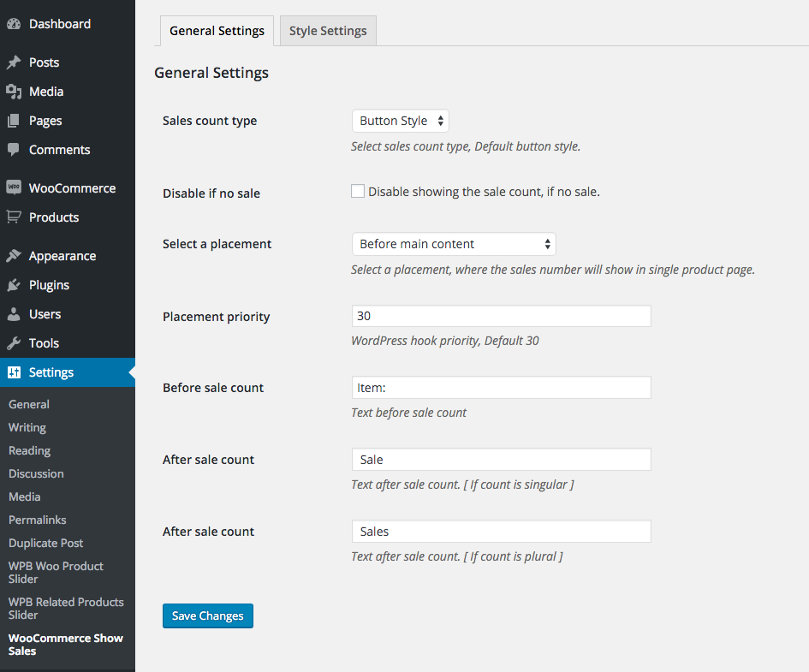Open the Sales count type dropdown

[401, 121]
